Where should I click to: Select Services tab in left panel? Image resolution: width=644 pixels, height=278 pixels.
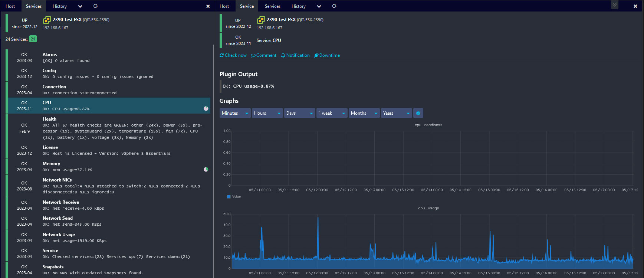click(x=34, y=6)
